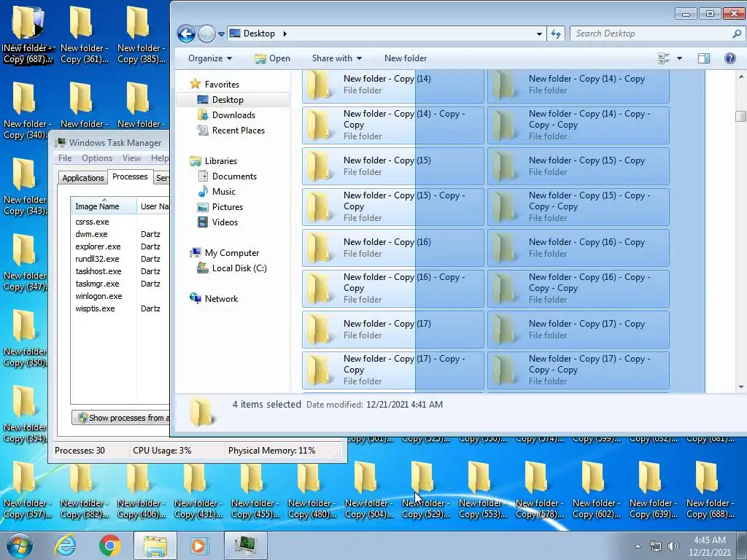Click Task Manager taskbar icon

tap(245, 545)
